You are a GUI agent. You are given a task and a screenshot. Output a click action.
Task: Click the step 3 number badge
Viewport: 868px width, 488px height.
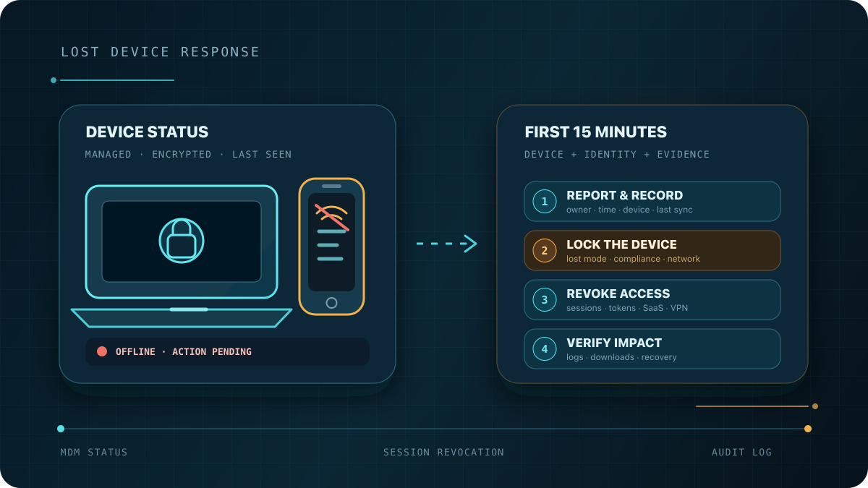(x=545, y=299)
